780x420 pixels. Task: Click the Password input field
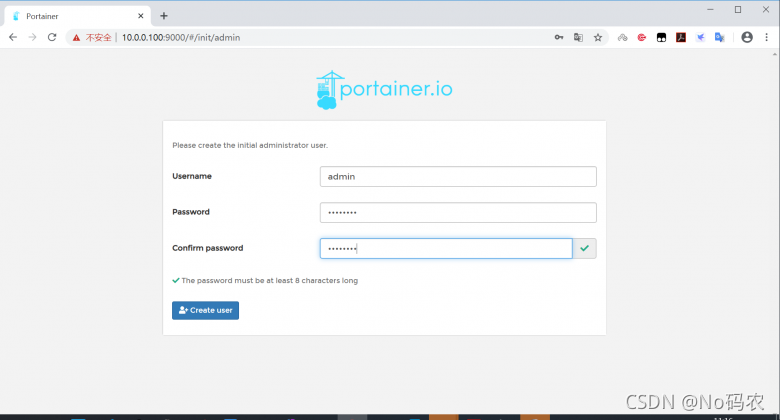pos(458,212)
